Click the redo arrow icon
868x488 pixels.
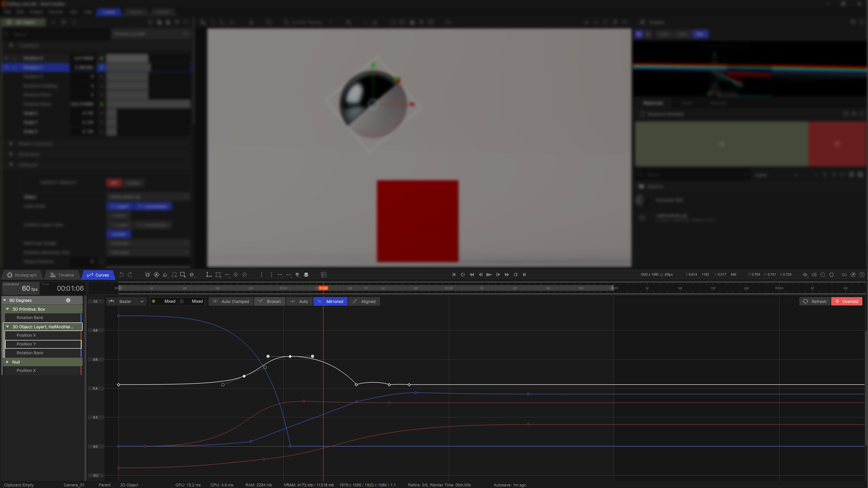click(x=130, y=274)
